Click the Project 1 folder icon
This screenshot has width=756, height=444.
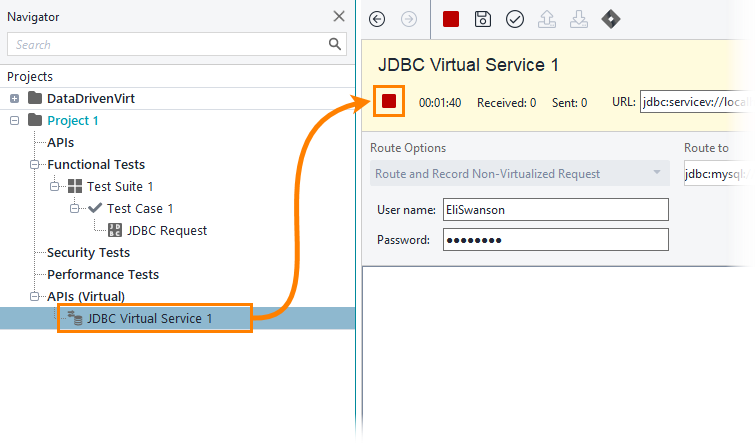click(35, 120)
